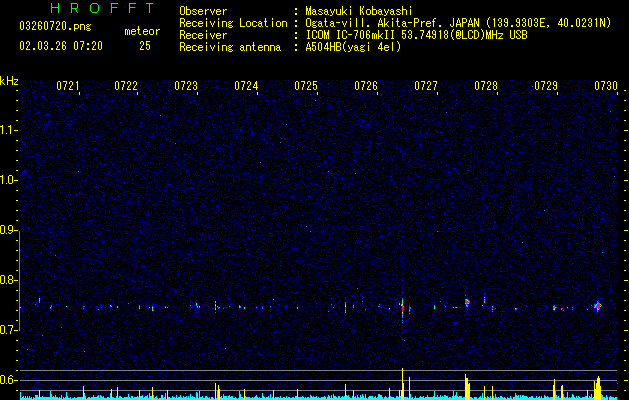Image resolution: width=629 pixels, height=400 pixels.
Task: Click the 0730 time marker
Action: (606, 86)
